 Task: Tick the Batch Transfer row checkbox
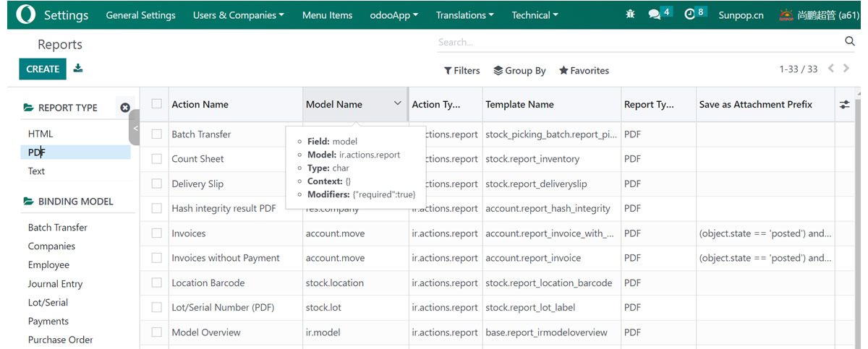[x=156, y=134]
